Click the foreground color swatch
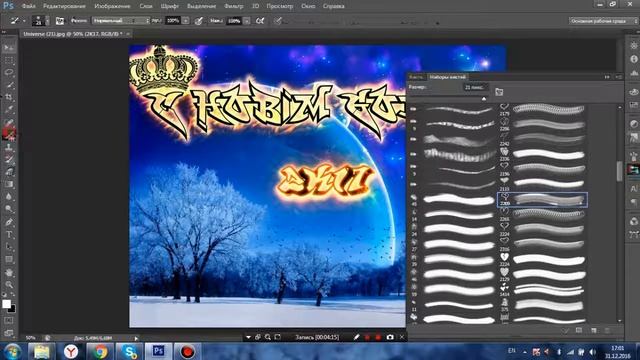The image size is (640, 360). [6, 304]
